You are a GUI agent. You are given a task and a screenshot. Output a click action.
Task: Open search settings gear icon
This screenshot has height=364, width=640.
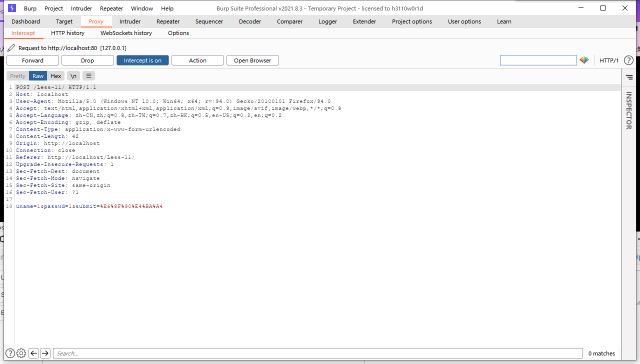point(21,353)
